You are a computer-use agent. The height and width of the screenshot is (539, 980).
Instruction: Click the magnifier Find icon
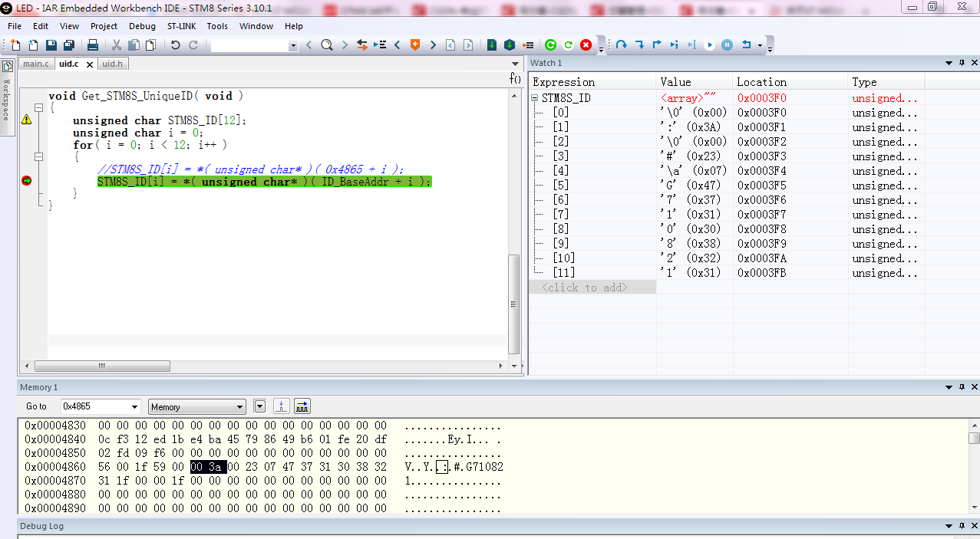(327, 45)
